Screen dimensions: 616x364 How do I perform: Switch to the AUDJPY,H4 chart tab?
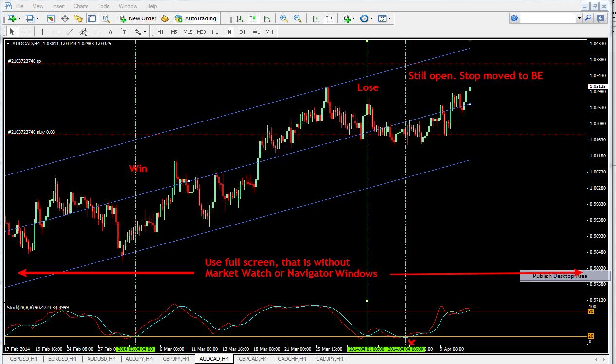click(x=138, y=359)
